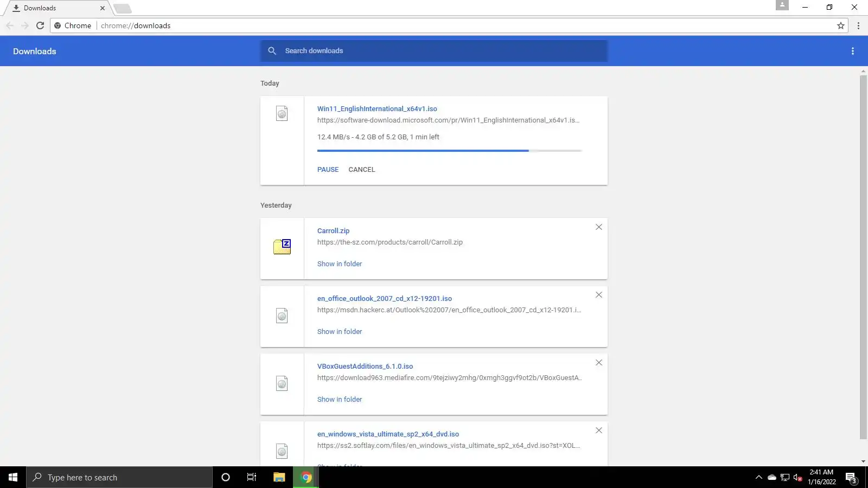The height and width of the screenshot is (488, 868).
Task: Open the Chrome profile user icon
Action: coord(782,5)
